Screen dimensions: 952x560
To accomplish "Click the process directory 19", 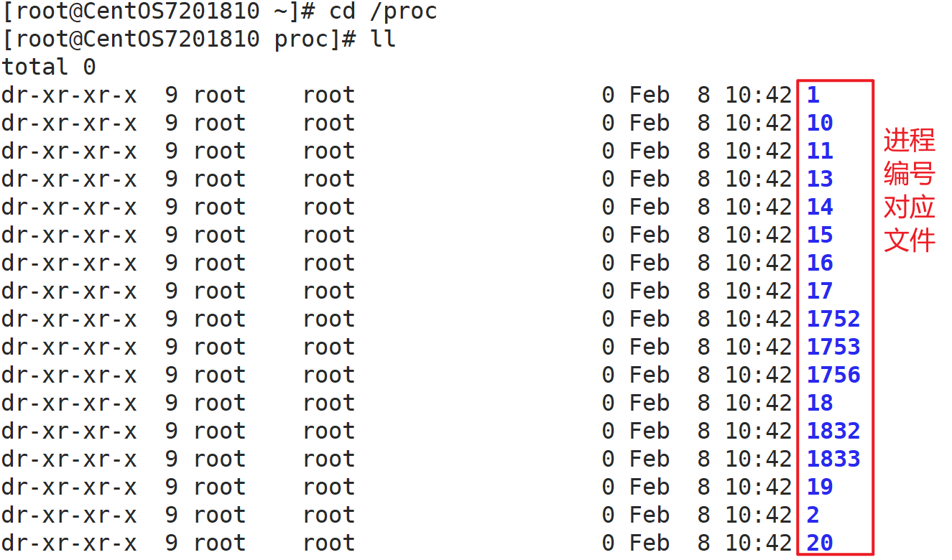I will coord(819,487).
